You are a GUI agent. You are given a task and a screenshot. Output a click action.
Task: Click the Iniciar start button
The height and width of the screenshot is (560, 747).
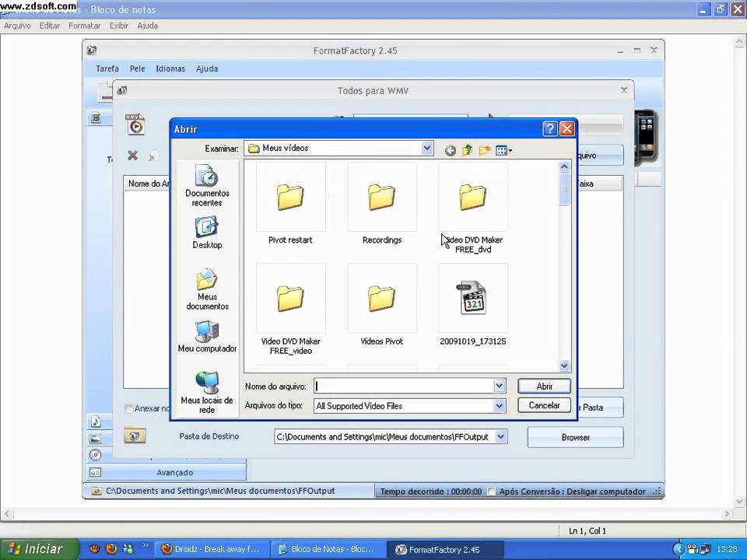click(39, 549)
